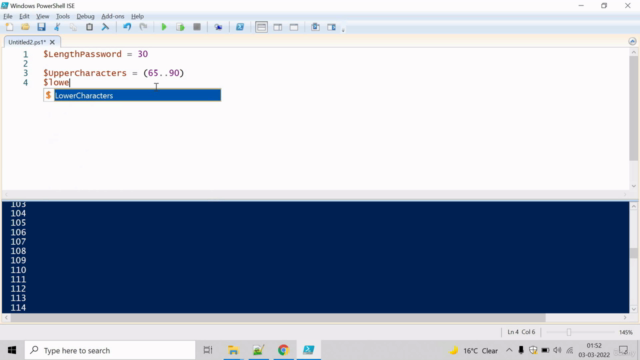Adjust the zoom slider handle

pos(569,332)
